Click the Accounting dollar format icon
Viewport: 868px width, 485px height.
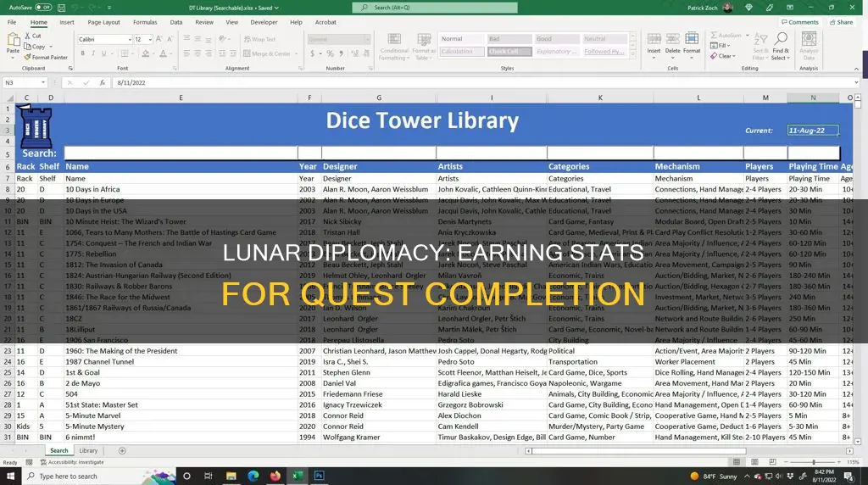click(x=312, y=53)
